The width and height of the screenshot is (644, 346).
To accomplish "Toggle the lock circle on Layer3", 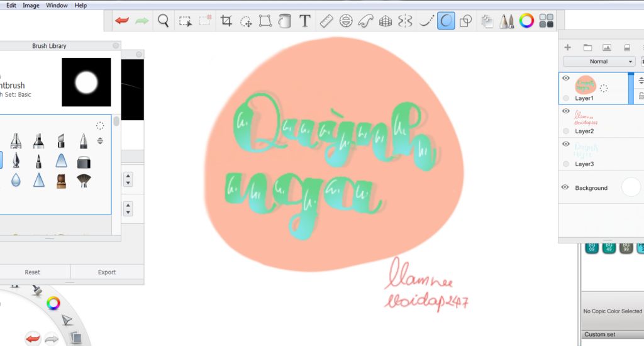I will coord(566,164).
